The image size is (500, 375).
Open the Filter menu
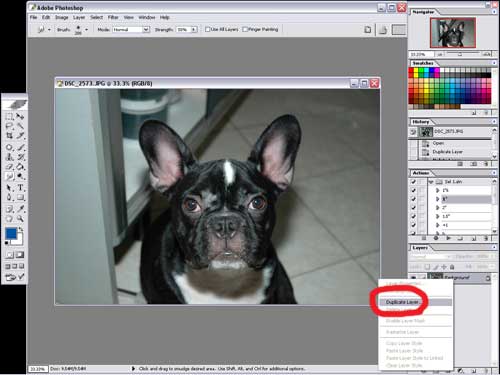(113, 17)
